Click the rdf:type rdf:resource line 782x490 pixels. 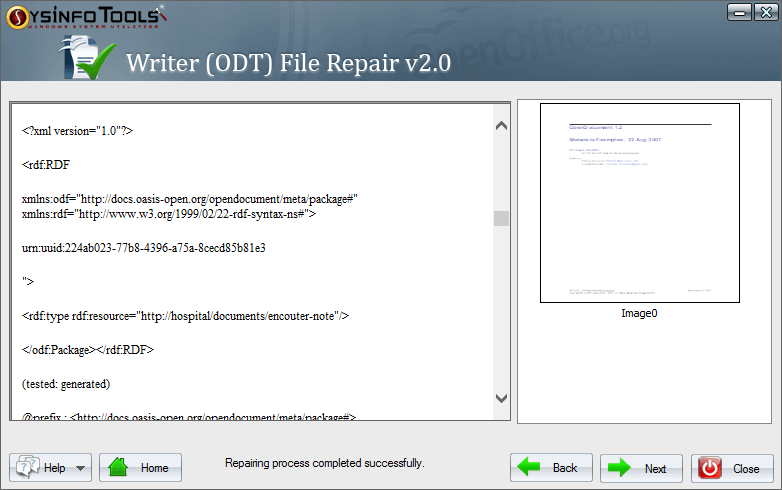coord(185,316)
